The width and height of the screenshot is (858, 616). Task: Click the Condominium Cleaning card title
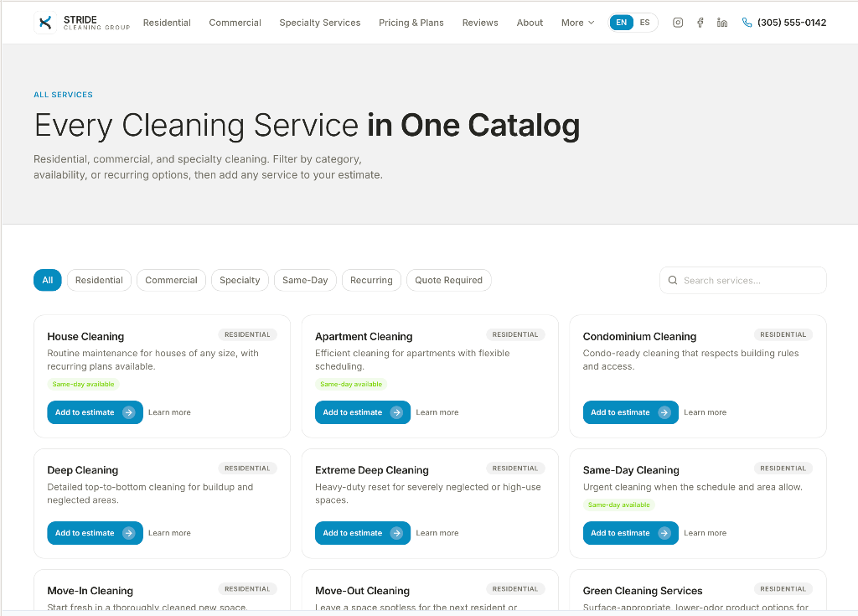click(x=639, y=336)
